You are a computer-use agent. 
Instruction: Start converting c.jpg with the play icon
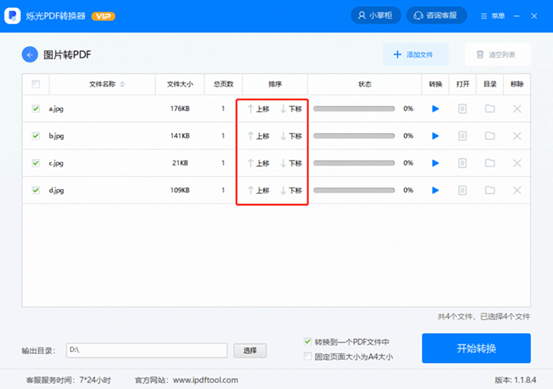[436, 163]
